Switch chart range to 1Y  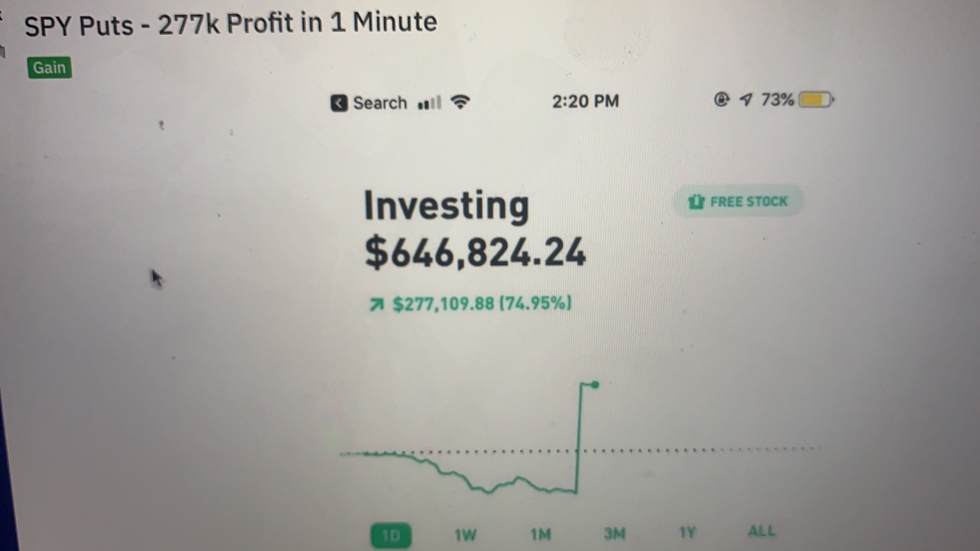tap(687, 532)
